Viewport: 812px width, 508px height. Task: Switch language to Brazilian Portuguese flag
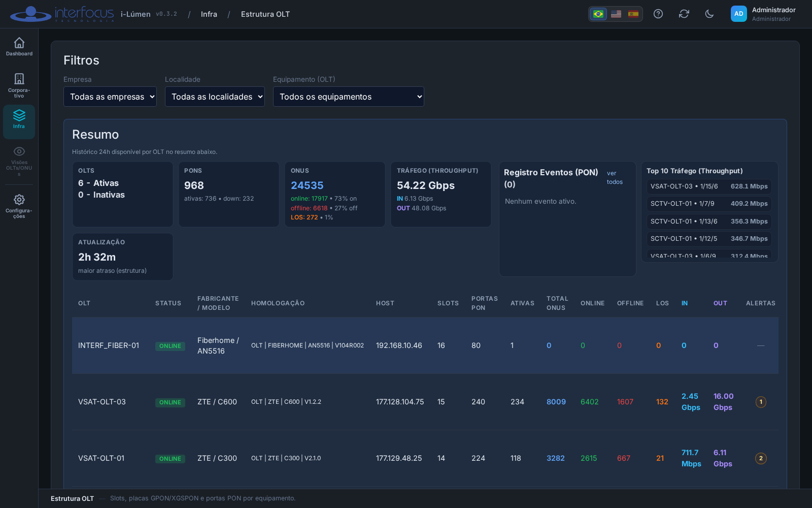(598, 14)
